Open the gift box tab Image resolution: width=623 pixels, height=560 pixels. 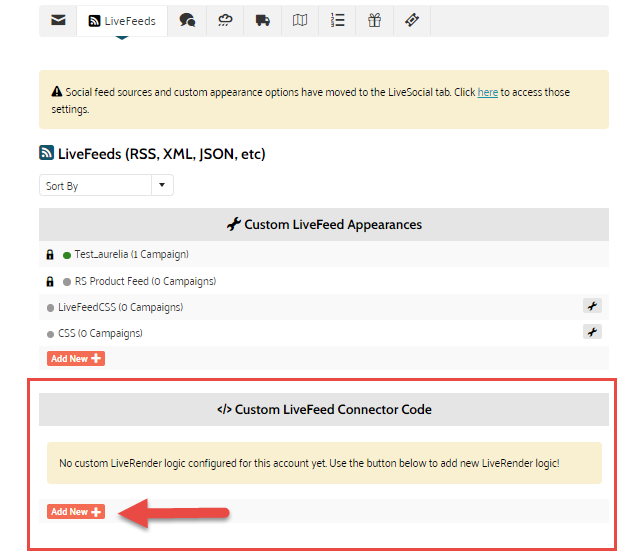tap(375, 21)
